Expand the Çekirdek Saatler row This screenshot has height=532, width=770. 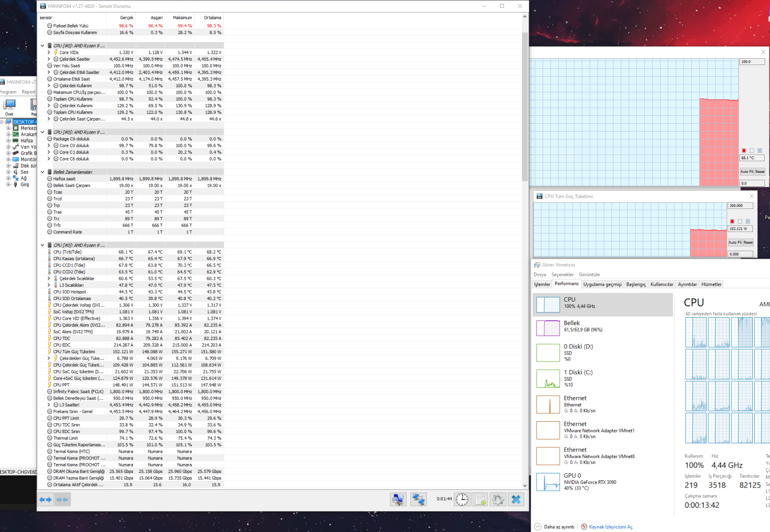[49, 59]
